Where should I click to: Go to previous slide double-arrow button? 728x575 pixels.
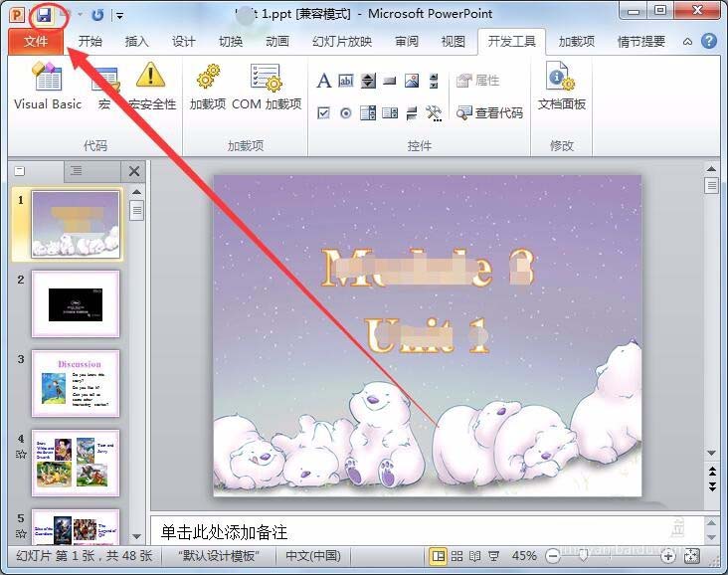point(711,472)
